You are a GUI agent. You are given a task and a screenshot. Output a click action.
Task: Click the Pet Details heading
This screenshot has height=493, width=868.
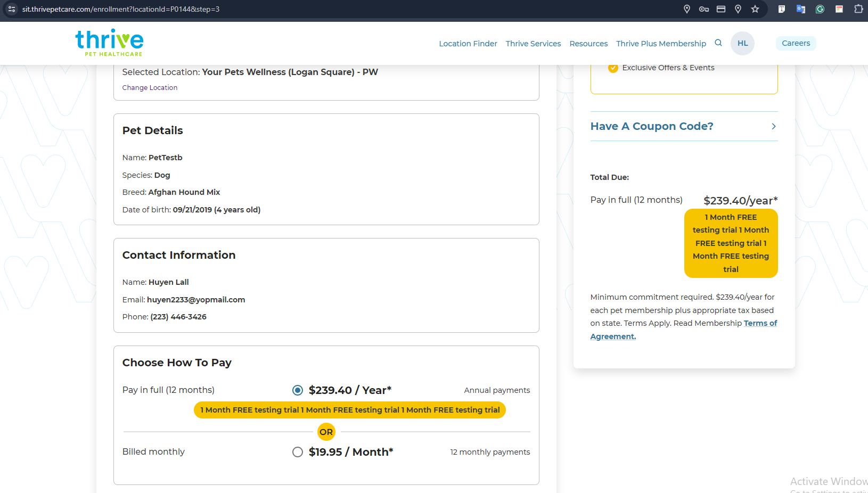coord(152,130)
